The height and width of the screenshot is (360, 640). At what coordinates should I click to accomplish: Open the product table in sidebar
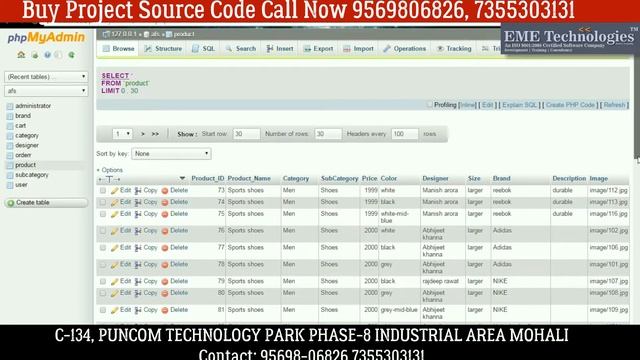25,165
